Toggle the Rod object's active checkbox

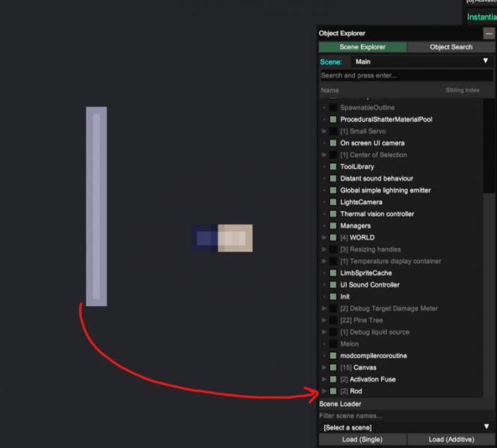[333, 391]
